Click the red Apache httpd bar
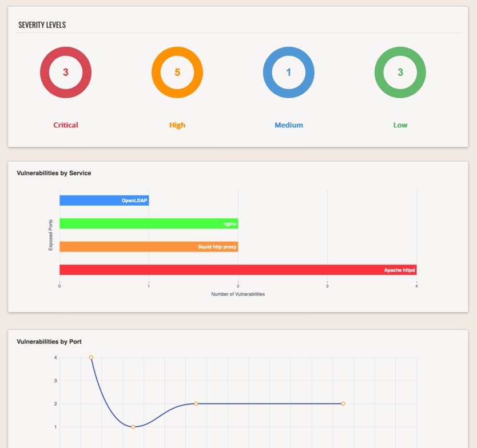Viewport: 477px width, 448px height. 238,270
